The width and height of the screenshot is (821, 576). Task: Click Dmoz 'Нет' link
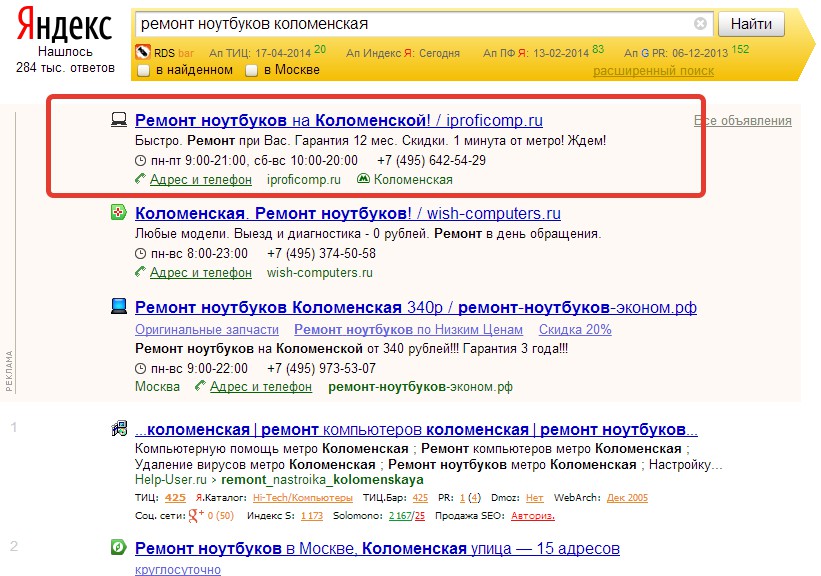tap(535, 497)
